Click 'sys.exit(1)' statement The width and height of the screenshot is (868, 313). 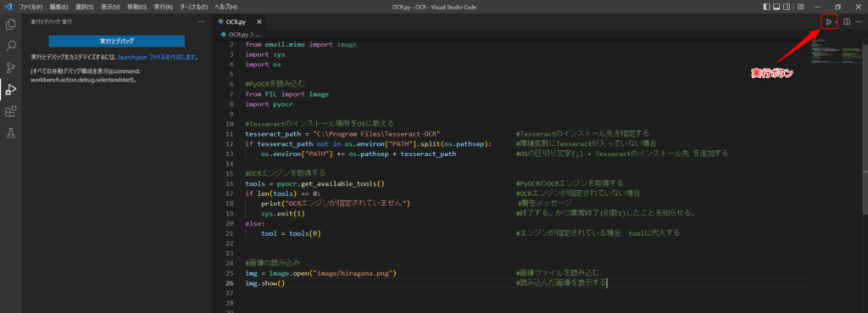point(283,213)
